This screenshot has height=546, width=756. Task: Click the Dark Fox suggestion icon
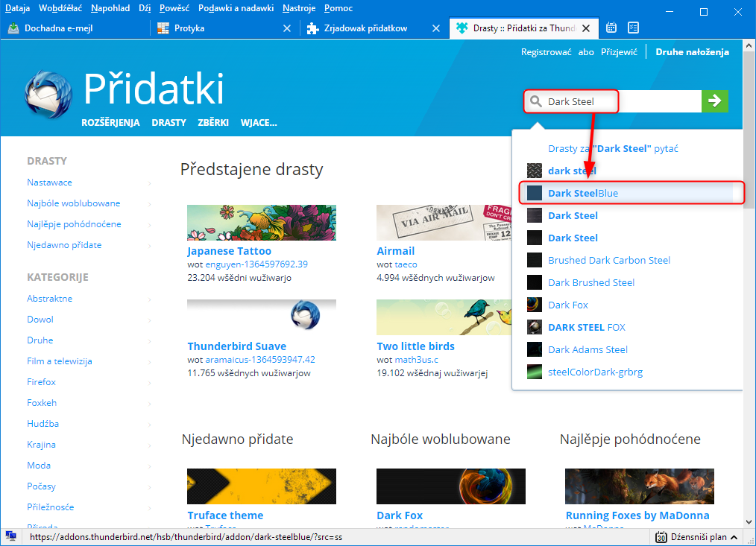click(535, 305)
